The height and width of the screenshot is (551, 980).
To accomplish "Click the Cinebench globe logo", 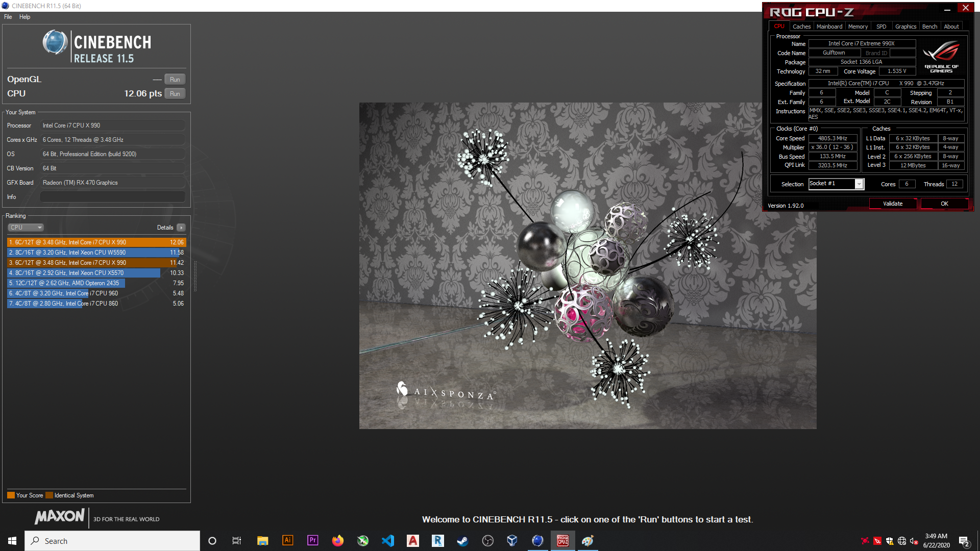I will click(55, 42).
